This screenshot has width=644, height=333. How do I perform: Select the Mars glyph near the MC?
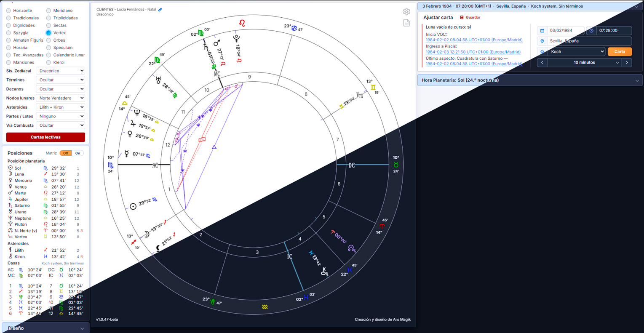(x=217, y=43)
